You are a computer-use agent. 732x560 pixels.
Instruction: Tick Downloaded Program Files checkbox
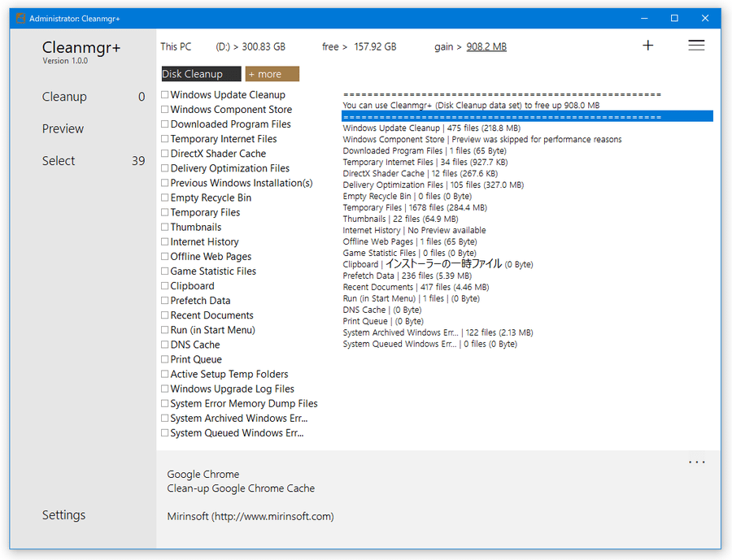pyautogui.click(x=165, y=124)
